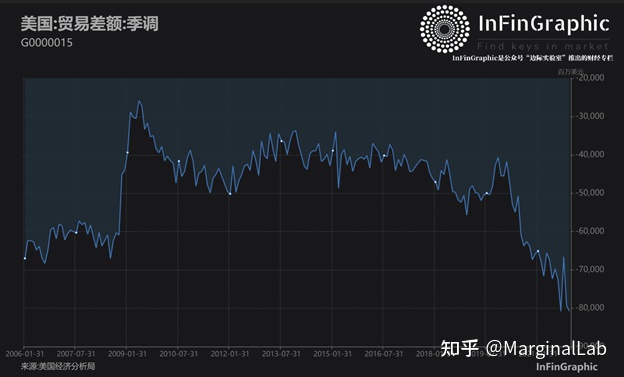
Task: Click the data point marker at 2006-01-31
Action: pyautogui.click(x=25, y=258)
